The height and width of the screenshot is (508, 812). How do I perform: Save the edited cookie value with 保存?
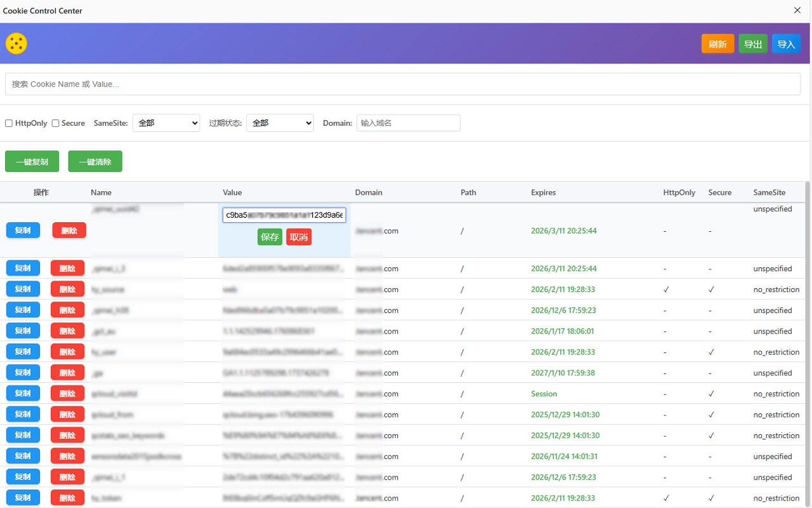pyautogui.click(x=270, y=237)
